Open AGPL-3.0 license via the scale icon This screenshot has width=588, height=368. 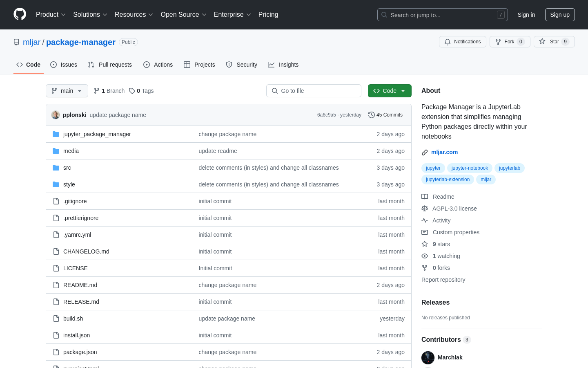[425, 209]
